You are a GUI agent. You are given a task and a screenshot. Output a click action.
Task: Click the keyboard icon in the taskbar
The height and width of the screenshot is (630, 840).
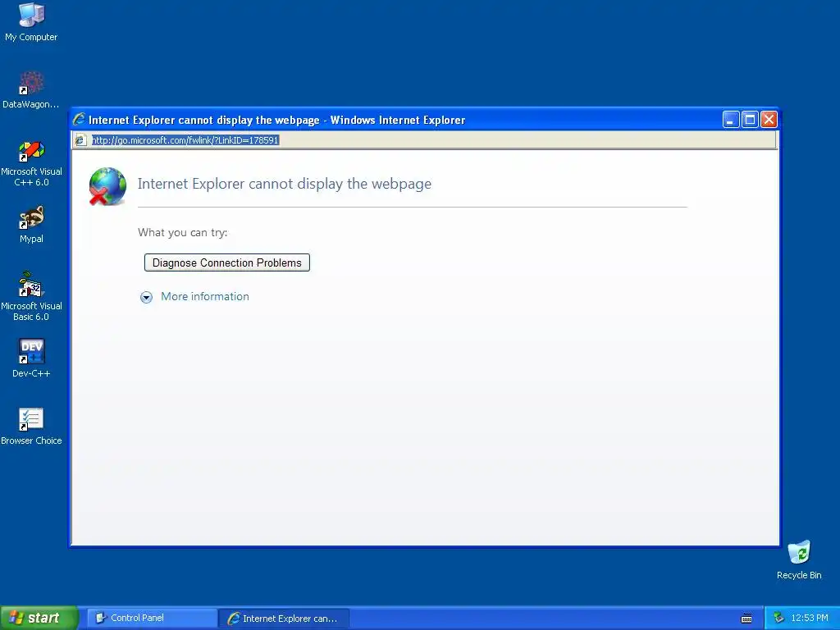(x=746, y=619)
